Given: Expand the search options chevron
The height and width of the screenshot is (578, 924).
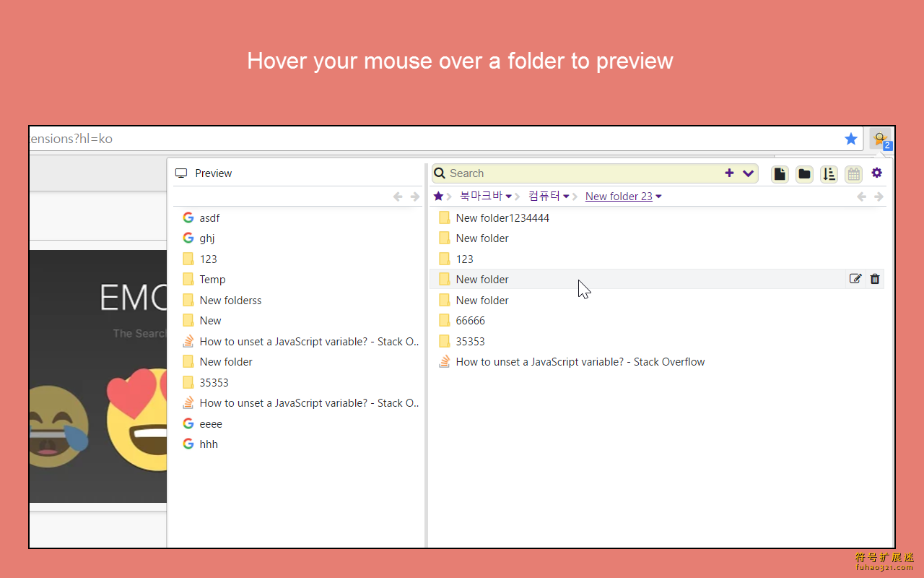Looking at the screenshot, I should (748, 173).
